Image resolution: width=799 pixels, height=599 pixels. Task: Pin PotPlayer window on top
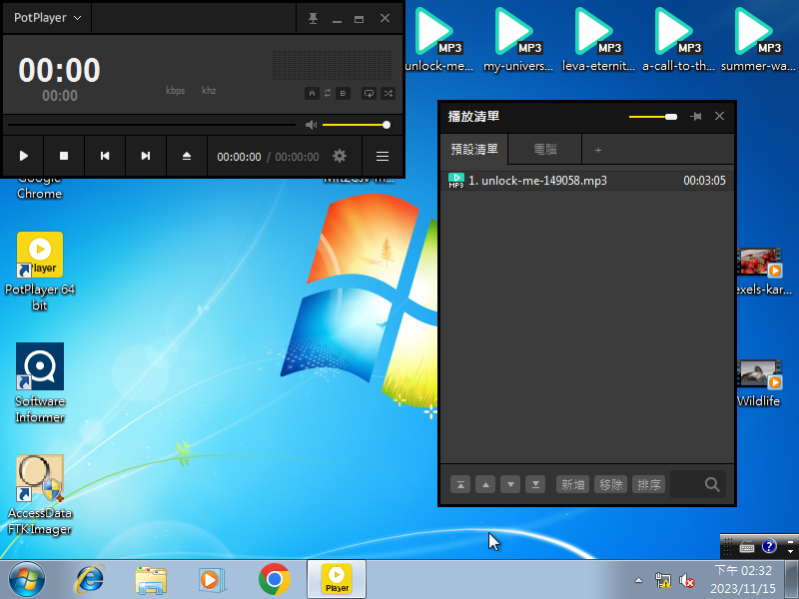tap(313, 18)
